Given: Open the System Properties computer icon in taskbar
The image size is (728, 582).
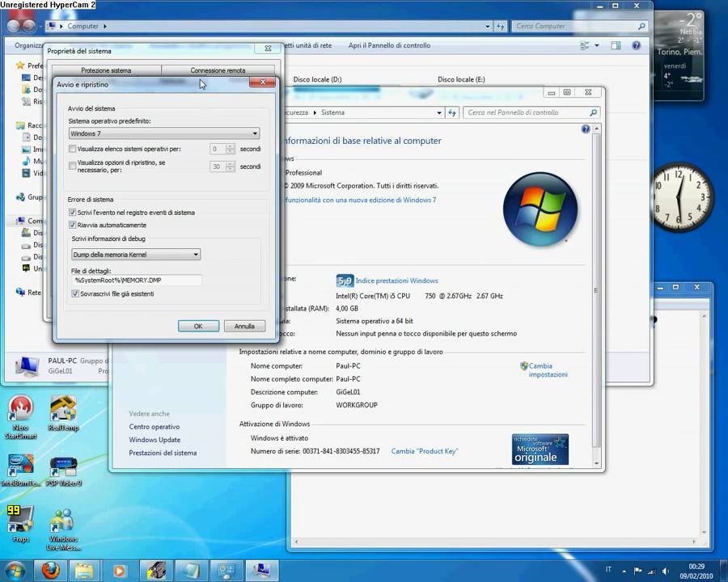Looking at the screenshot, I should pyautogui.click(x=261, y=571).
